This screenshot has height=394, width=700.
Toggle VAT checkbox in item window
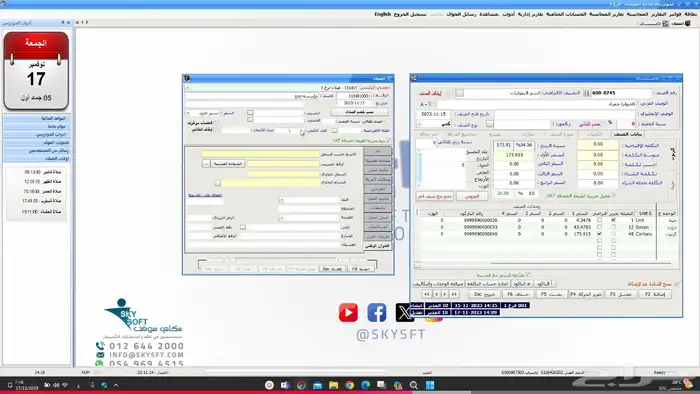tap(614, 195)
